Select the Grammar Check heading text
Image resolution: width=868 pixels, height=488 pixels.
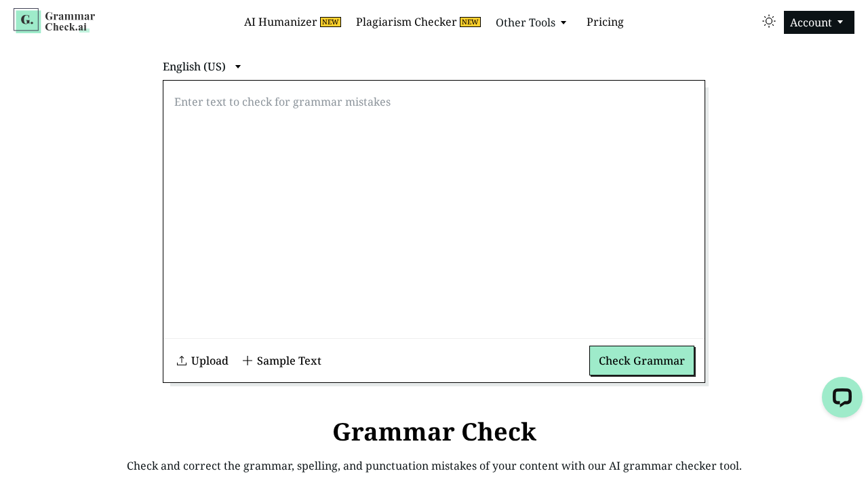pyautogui.click(x=434, y=431)
